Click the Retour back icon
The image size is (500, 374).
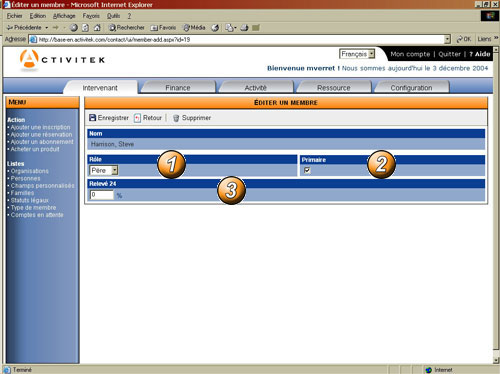[x=137, y=118]
